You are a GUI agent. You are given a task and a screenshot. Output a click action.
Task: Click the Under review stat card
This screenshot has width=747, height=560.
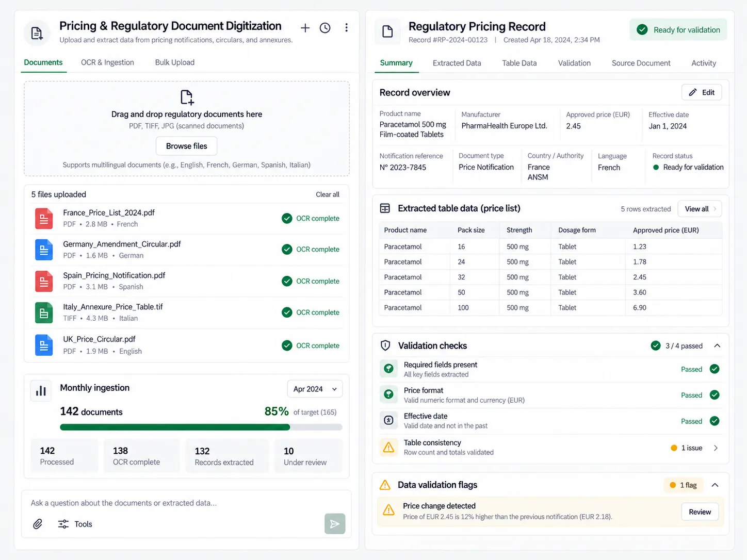[308, 456]
